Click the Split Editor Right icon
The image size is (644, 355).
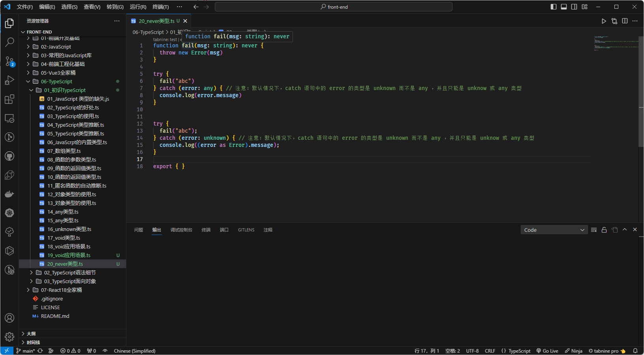point(625,21)
